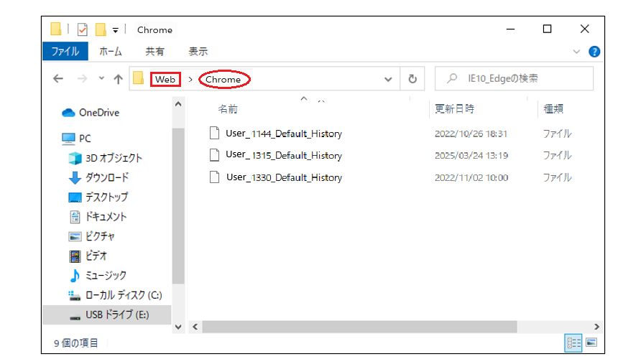
Task: Switch to details view layout
Action: click(573, 343)
